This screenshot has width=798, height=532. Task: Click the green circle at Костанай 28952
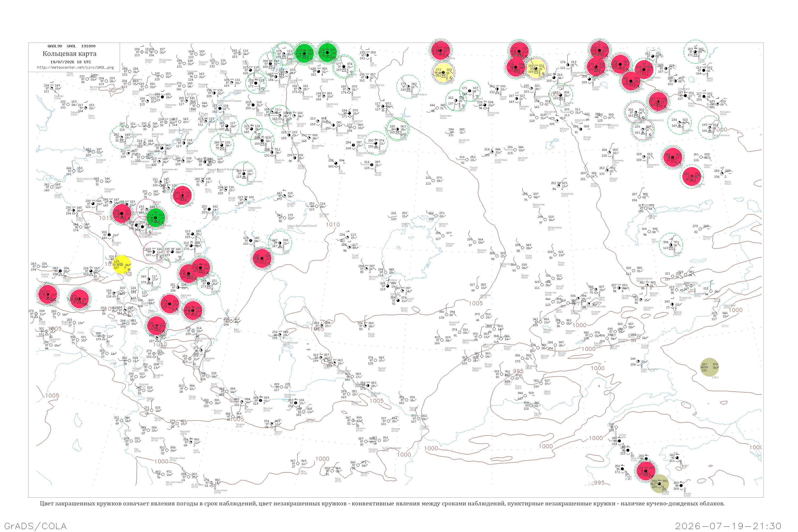coord(469,91)
